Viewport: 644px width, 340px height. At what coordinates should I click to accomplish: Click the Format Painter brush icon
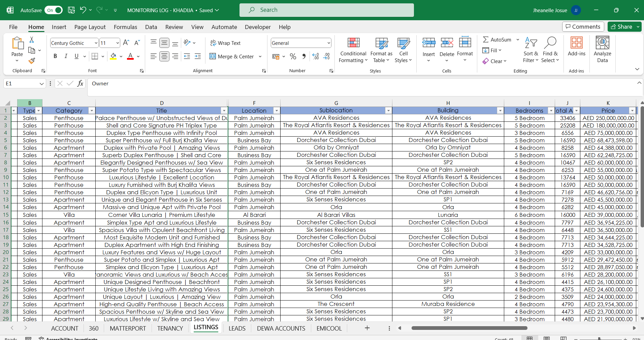[32, 61]
